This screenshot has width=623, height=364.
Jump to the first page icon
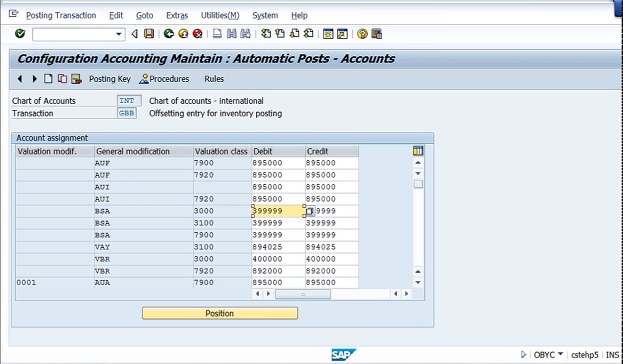click(266, 34)
